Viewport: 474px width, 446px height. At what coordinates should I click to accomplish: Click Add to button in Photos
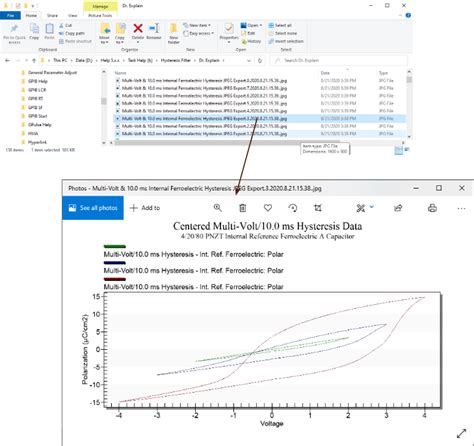[145, 208]
